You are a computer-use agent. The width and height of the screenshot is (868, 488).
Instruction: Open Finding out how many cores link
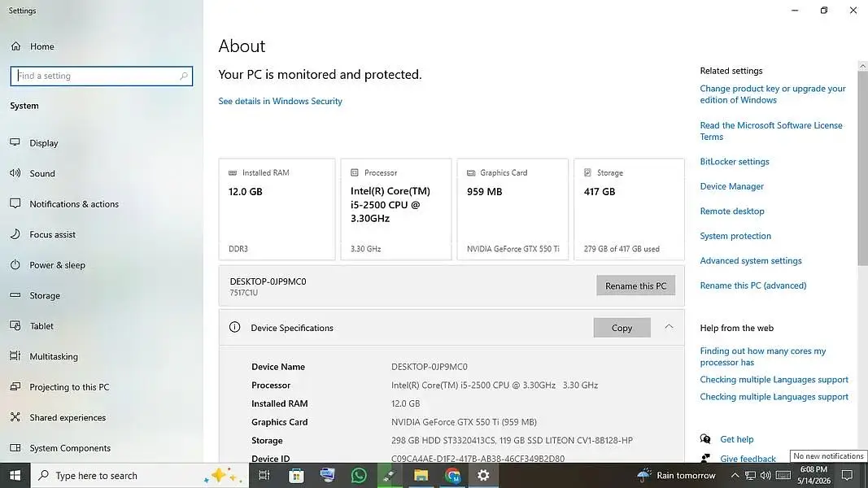click(763, 357)
